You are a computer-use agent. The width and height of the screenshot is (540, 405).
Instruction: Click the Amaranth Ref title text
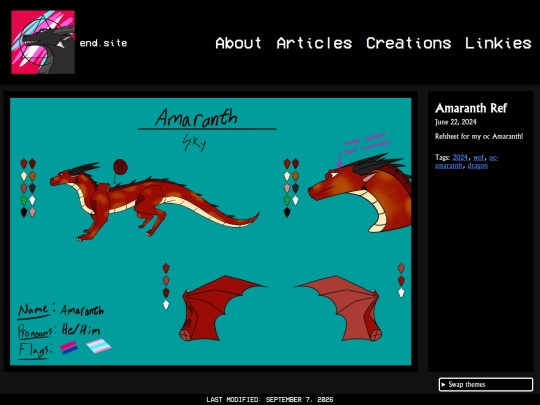(x=471, y=108)
